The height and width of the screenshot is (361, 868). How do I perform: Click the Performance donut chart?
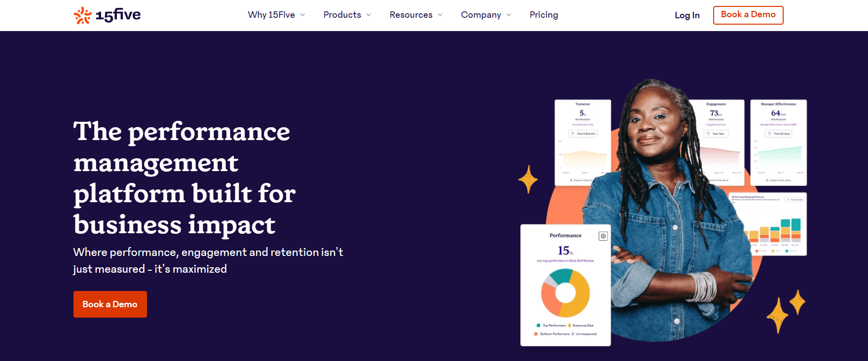(x=565, y=293)
